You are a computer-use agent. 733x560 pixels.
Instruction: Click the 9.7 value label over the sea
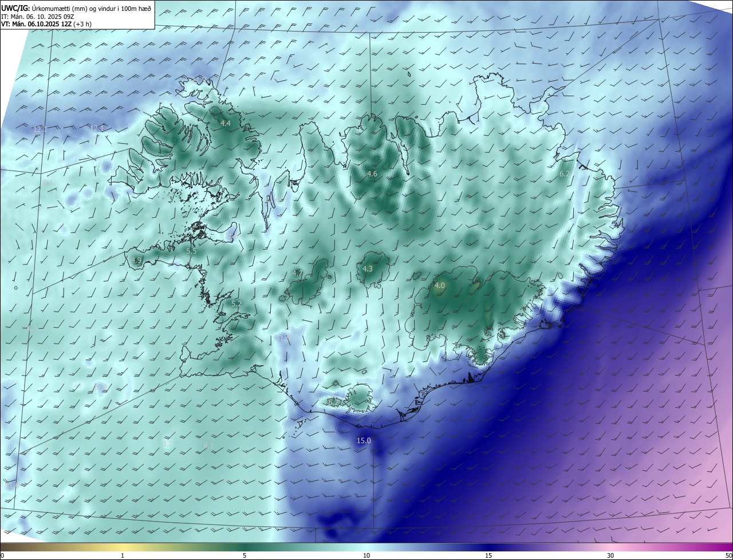[x=168, y=444]
